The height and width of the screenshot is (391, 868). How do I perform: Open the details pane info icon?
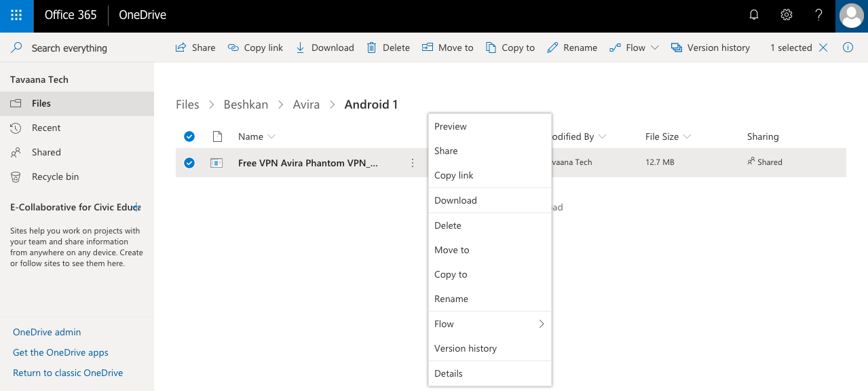848,48
